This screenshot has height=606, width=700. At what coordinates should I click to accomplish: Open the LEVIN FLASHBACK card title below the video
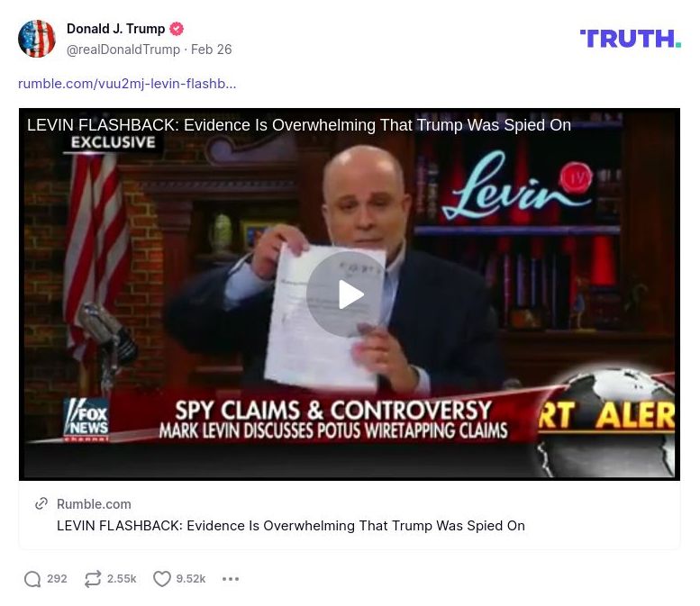coord(291,526)
